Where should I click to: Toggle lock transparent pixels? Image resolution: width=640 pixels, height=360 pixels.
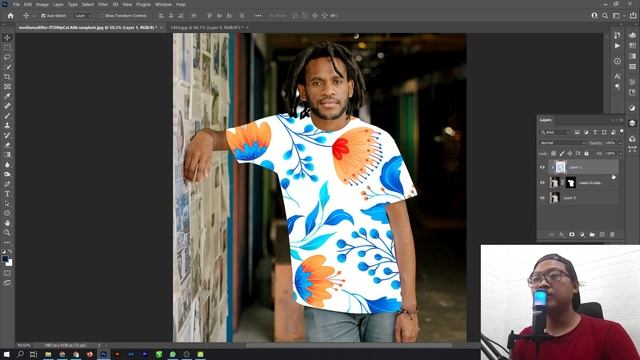tap(553, 153)
